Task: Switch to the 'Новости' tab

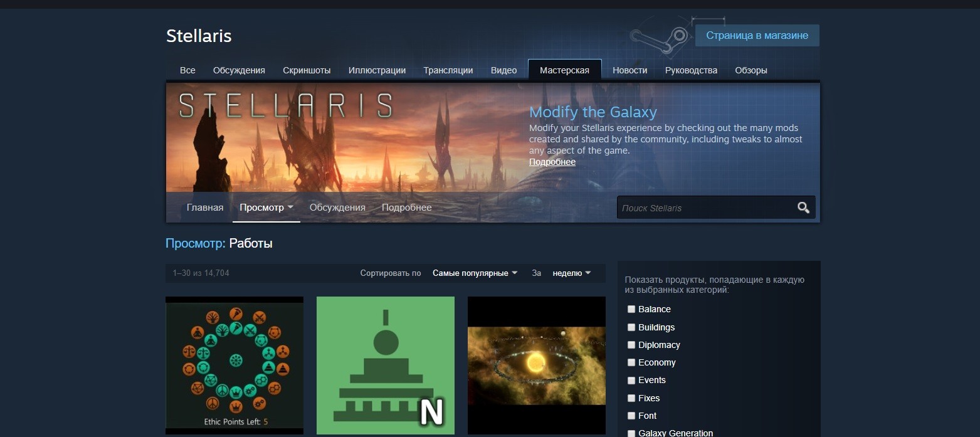Action: [x=630, y=70]
